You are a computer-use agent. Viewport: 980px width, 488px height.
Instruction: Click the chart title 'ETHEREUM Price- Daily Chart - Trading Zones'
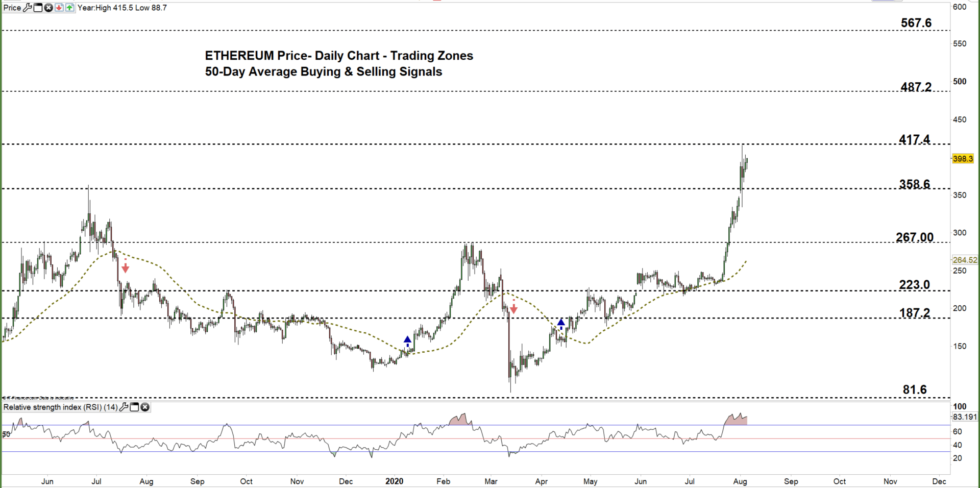pos(339,56)
